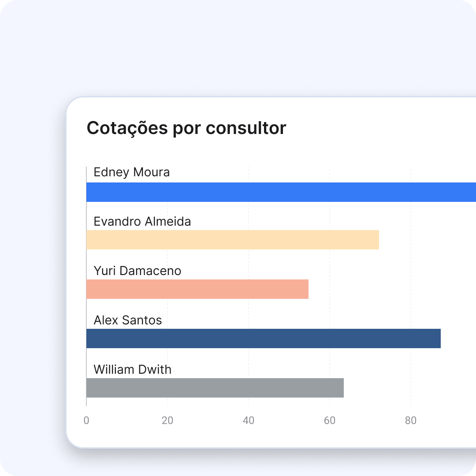Select the William Dwith name label
Image resolution: width=476 pixels, height=476 pixels.
pos(132,369)
